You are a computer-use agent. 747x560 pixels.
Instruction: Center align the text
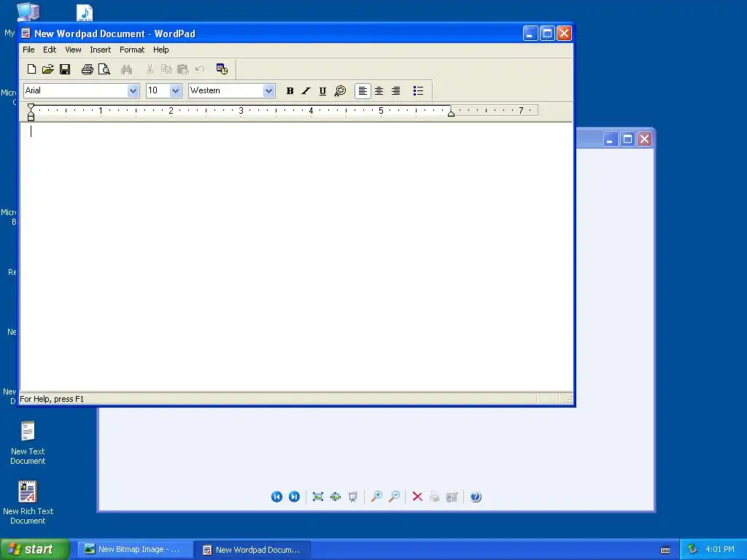tap(379, 91)
